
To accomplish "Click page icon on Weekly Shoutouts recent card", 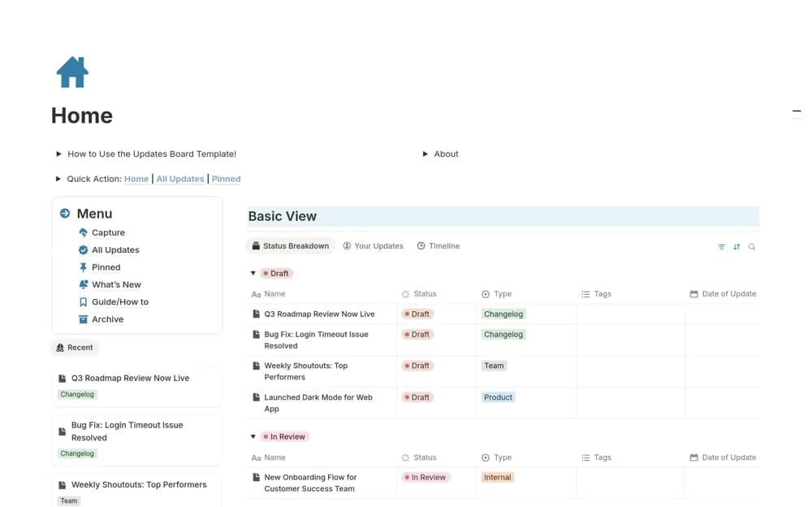I will [63, 485].
